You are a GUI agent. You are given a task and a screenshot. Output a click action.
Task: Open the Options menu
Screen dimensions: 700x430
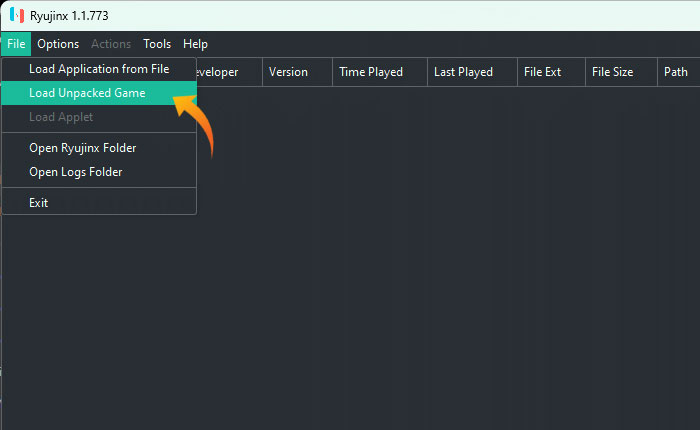pyautogui.click(x=58, y=44)
